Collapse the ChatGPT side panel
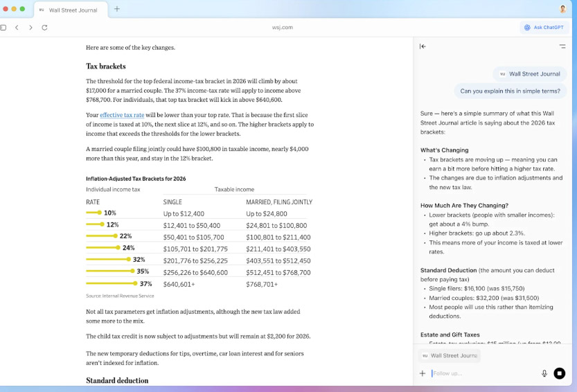The image size is (577, 392). tap(423, 46)
